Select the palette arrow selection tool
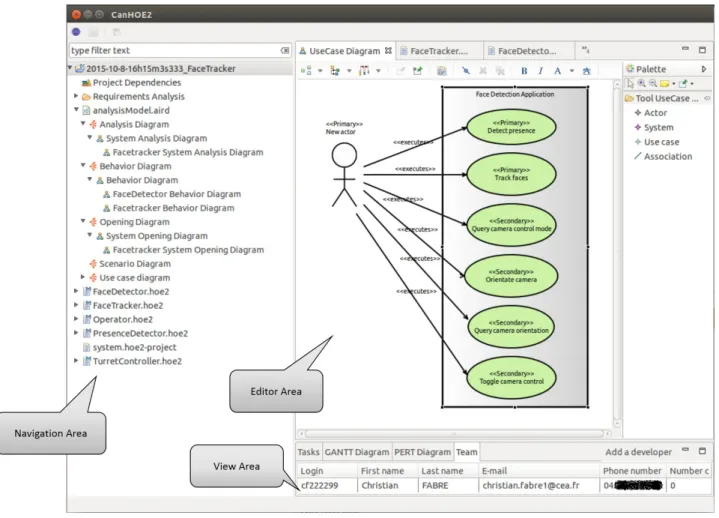Screen dimensions: 719x518 click(631, 83)
